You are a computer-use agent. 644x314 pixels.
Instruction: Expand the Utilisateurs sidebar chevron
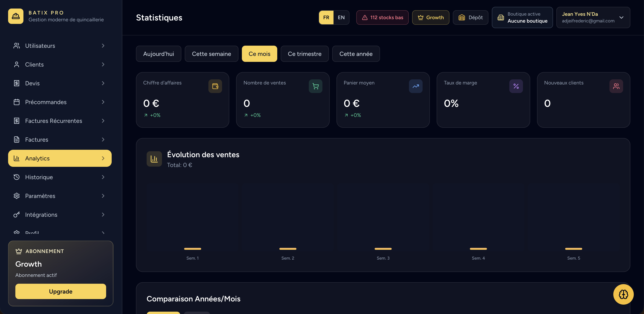click(x=103, y=45)
